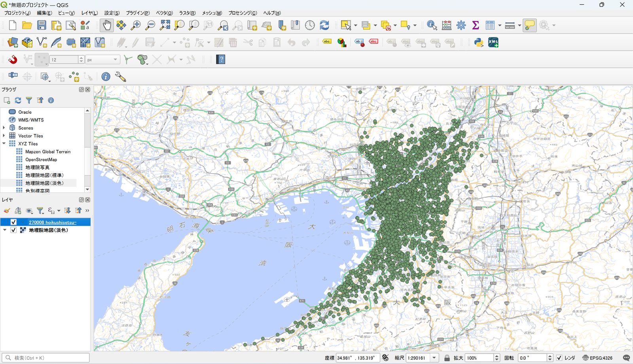633x364 pixels.
Task: Open the プラグイン(P) menu
Action: 138,13
